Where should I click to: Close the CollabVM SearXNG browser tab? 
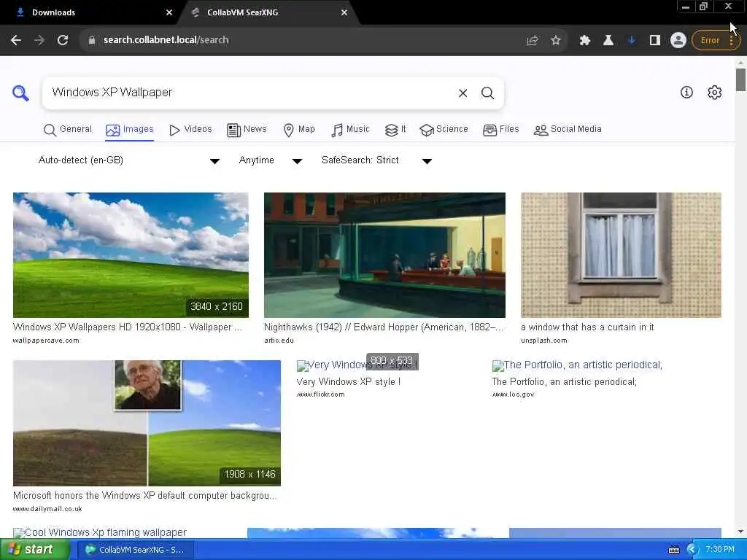pos(344,12)
